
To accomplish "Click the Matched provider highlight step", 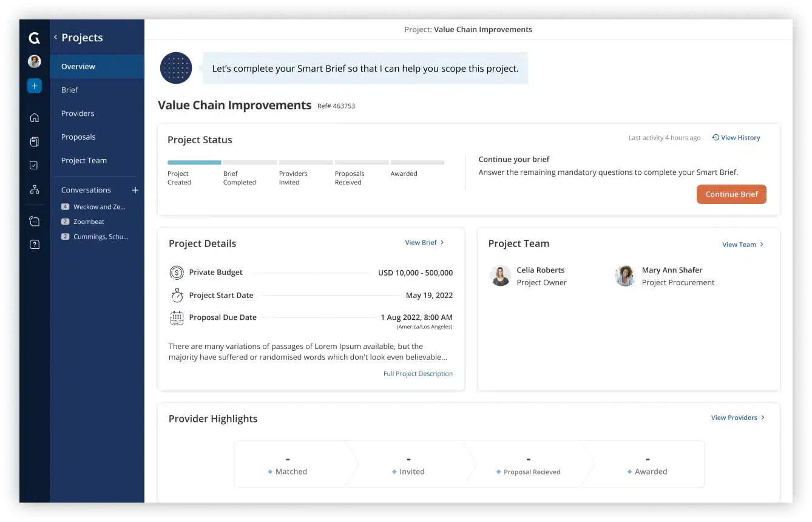I will (x=292, y=464).
